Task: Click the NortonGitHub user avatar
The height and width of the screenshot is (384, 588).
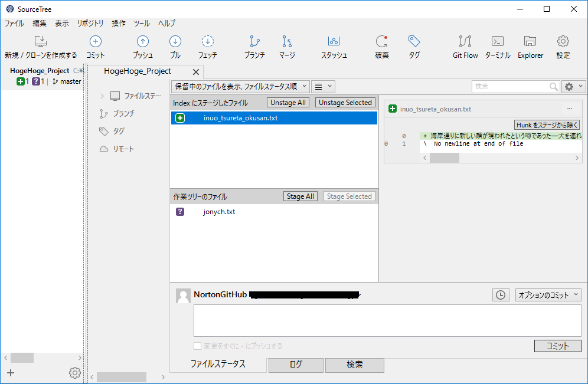Action: 183,296
